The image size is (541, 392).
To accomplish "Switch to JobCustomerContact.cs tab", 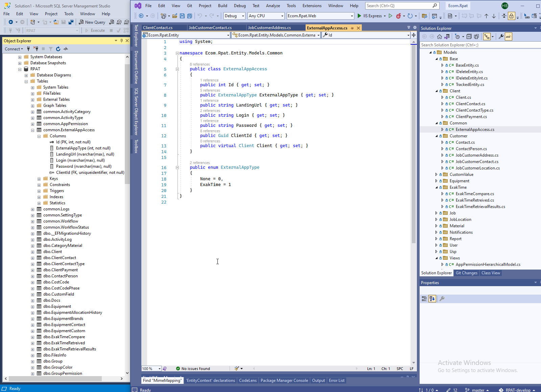I will click(210, 28).
